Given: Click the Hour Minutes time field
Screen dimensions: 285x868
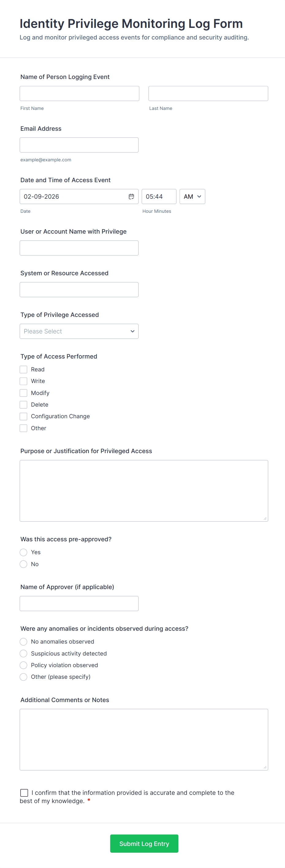Looking at the screenshot, I should point(159,196).
